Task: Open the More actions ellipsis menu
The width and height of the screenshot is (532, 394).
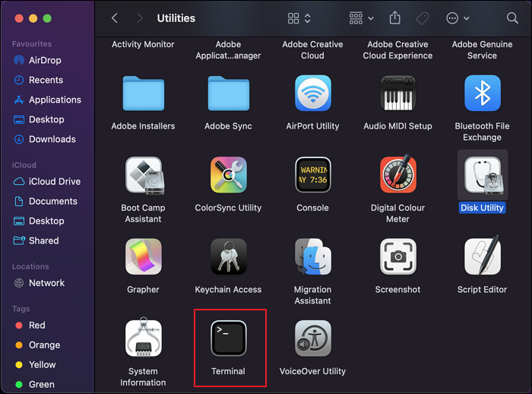Action: (458, 18)
